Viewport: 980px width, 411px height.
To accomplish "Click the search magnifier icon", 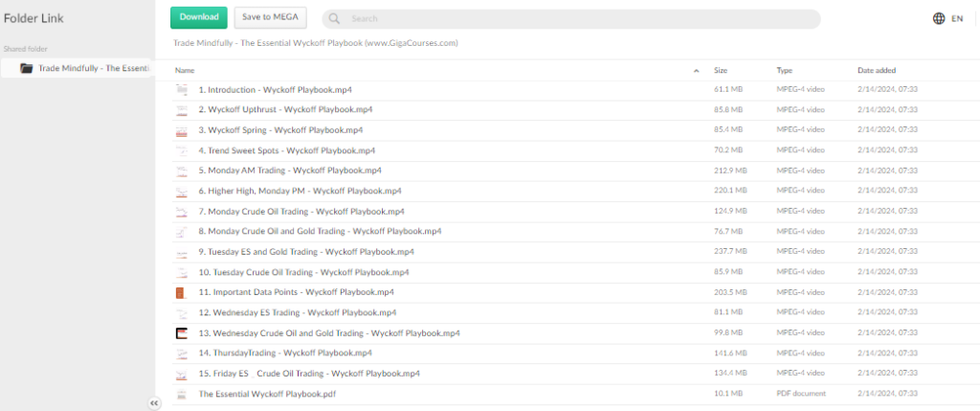I will click(x=336, y=19).
